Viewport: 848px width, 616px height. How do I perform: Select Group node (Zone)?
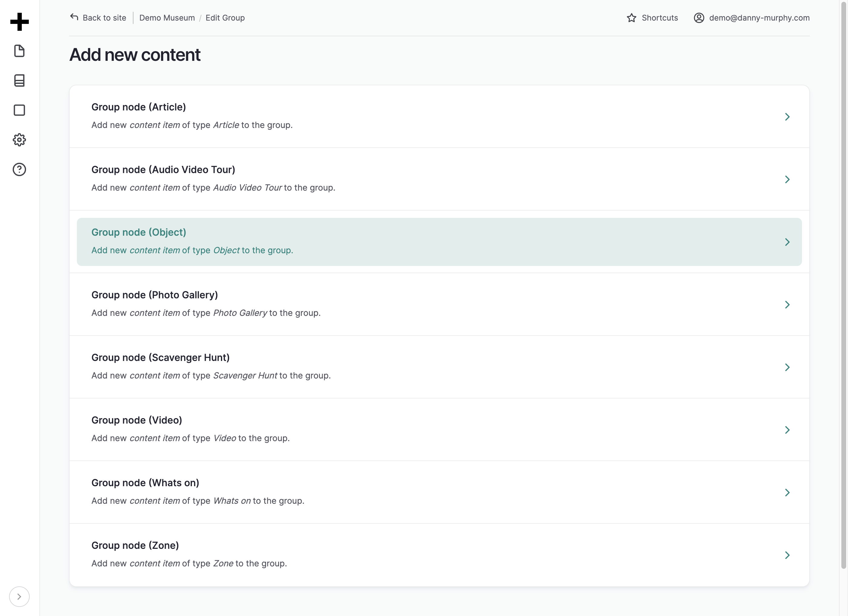[x=439, y=555]
